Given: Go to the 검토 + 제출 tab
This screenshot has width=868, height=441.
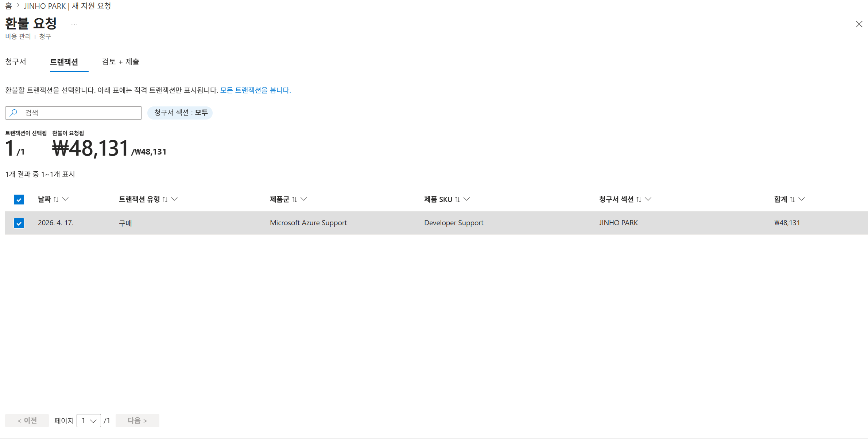Looking at the screenshot, I should click(x=120, y=62).
